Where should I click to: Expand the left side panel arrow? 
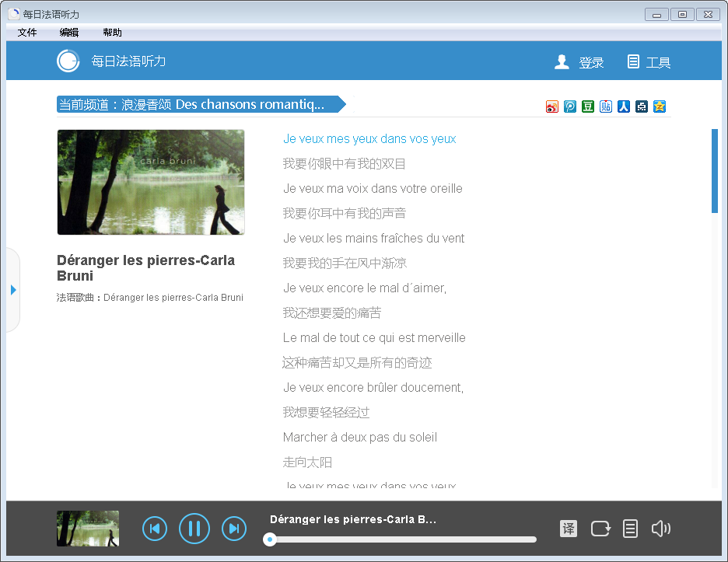pos(13,290)
